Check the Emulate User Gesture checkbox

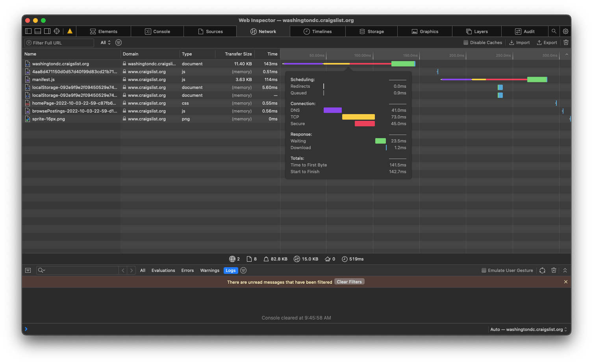[x=484, y=270]
